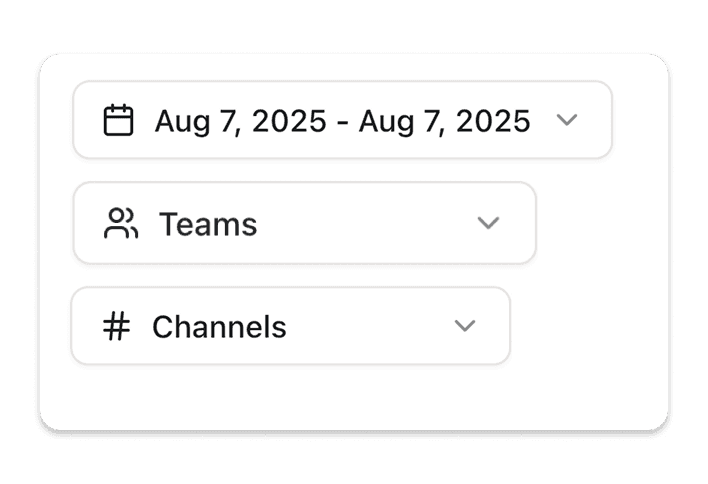Image resolution: width=708 pixels, height=484 pixels.
Task: Click empty space inside the Teams dropdown
Action: click(x=370, y=224)
